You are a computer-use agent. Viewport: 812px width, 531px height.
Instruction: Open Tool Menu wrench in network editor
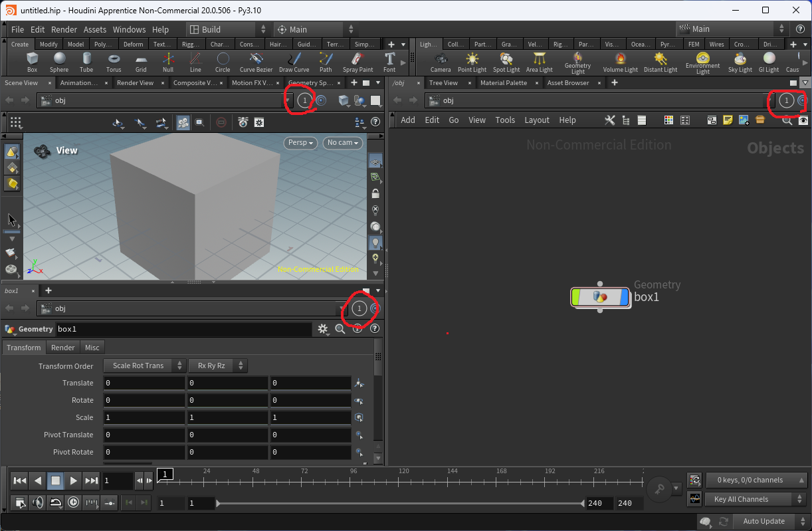tap(609, 120)
